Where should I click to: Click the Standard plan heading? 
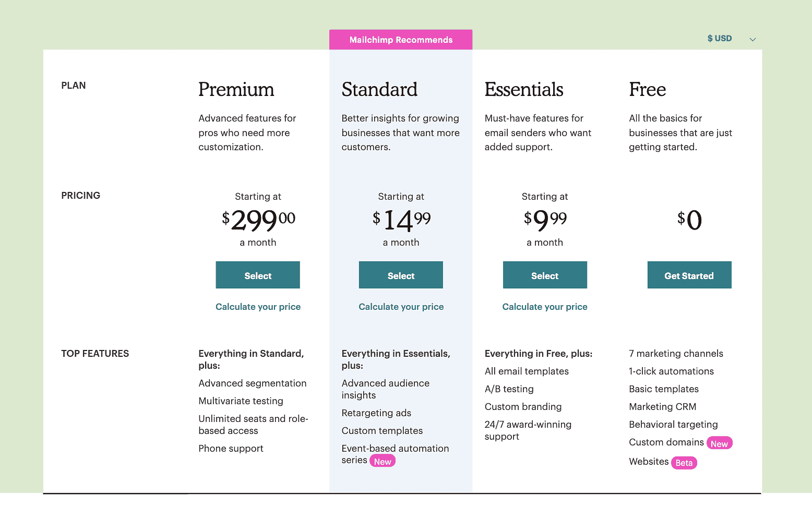379,89
